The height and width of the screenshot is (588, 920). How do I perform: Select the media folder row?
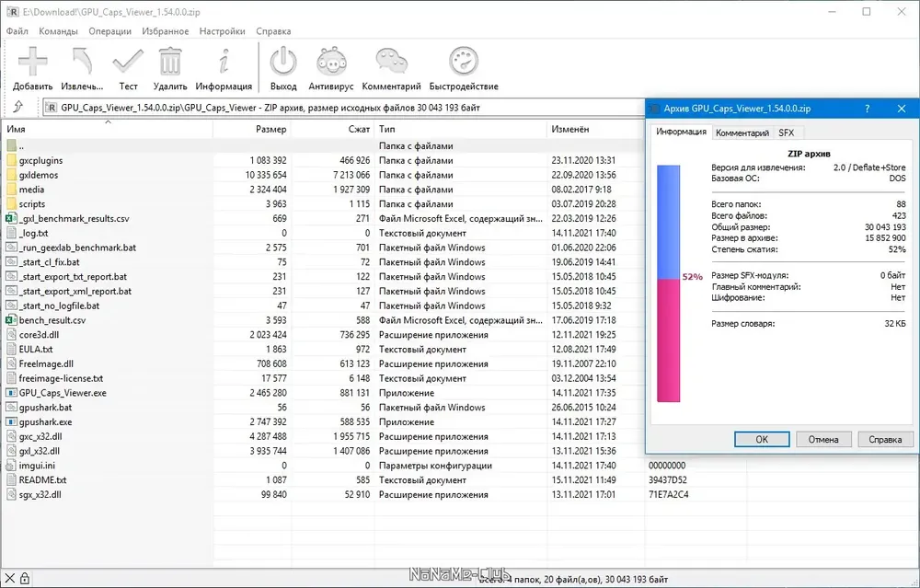[x=322, y=190]
